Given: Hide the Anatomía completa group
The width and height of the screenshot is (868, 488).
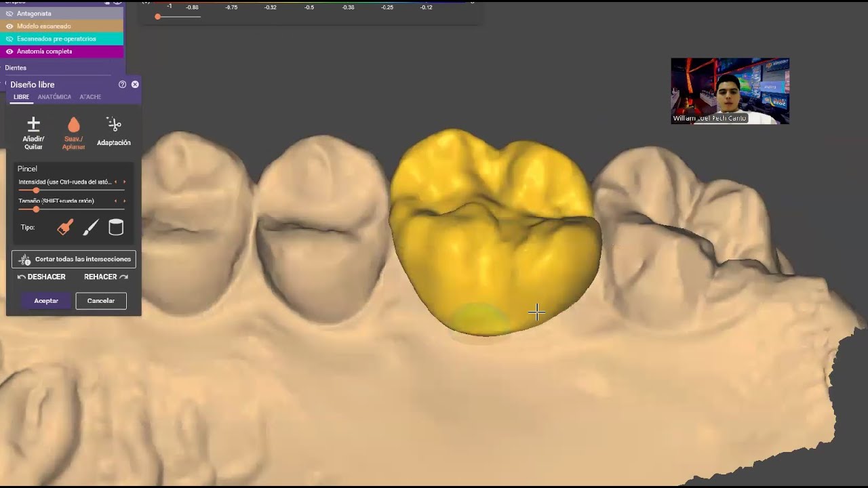Looking at the screenshot, I should point(9,52).
